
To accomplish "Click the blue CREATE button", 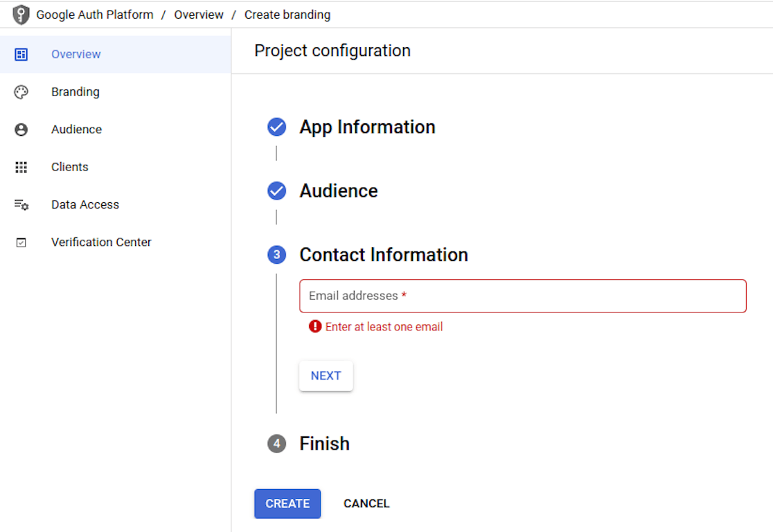I will tap(287, 504).
